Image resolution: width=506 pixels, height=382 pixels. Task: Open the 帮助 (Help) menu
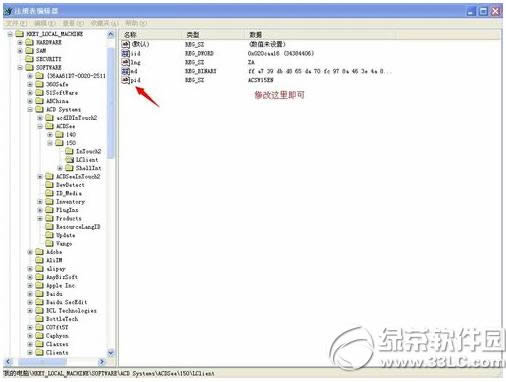(x=136, y=23)
